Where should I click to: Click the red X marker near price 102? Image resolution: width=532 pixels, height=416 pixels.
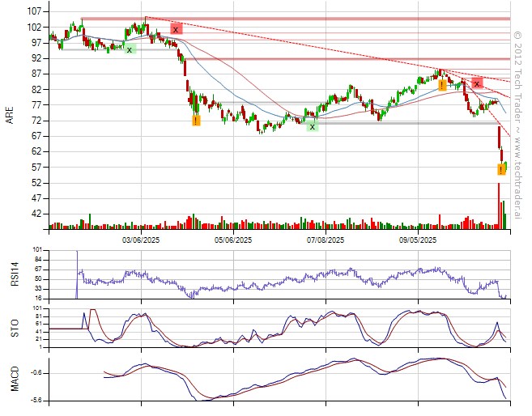tap(176, 29)
